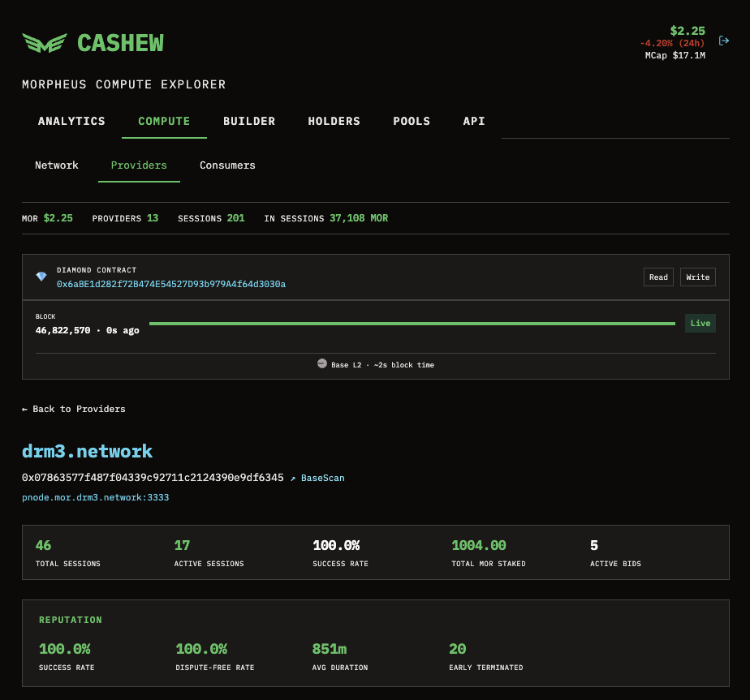This screenshot has width=750, height=700.
Task: Click the $2.25 price in header
Action: tap(687, 31)
